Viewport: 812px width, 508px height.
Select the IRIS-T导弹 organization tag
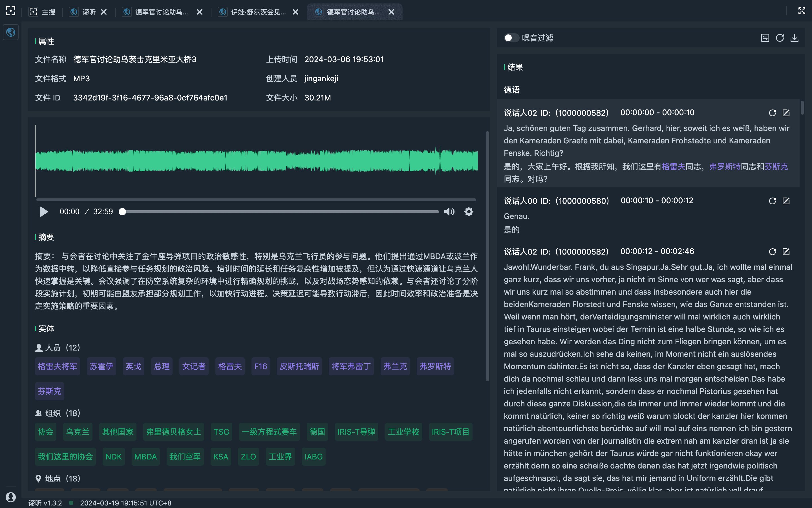tap(356, 432)
